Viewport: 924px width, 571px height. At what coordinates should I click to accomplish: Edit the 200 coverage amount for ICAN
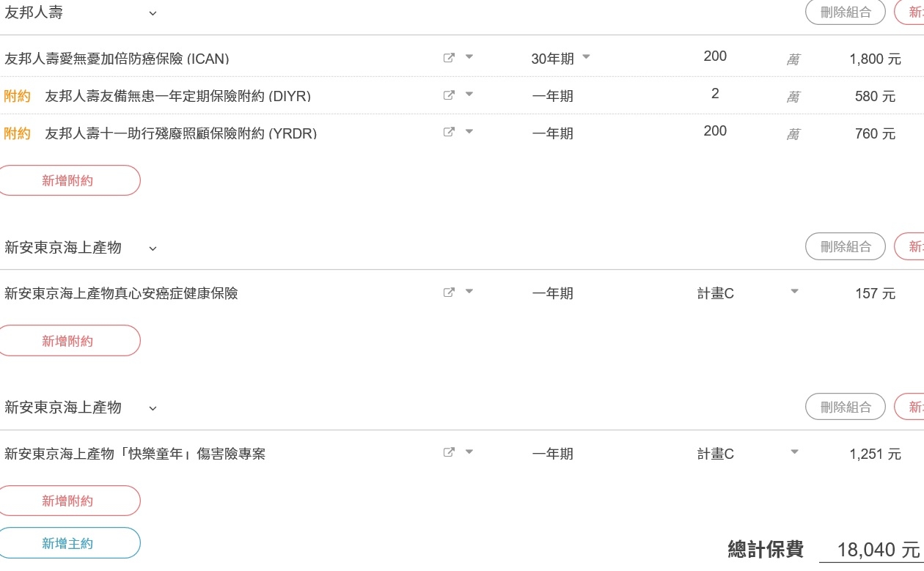715,56
